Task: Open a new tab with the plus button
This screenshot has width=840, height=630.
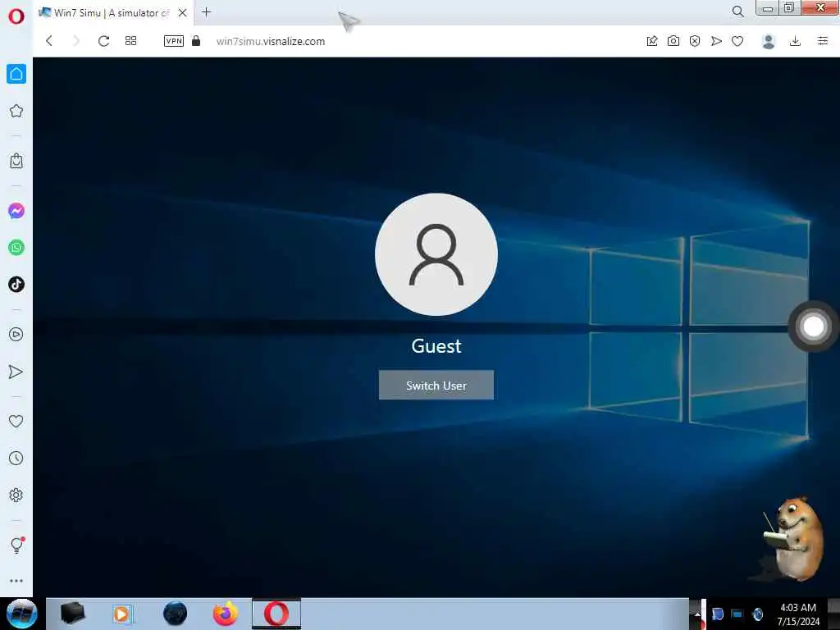Action: point(206,11)
